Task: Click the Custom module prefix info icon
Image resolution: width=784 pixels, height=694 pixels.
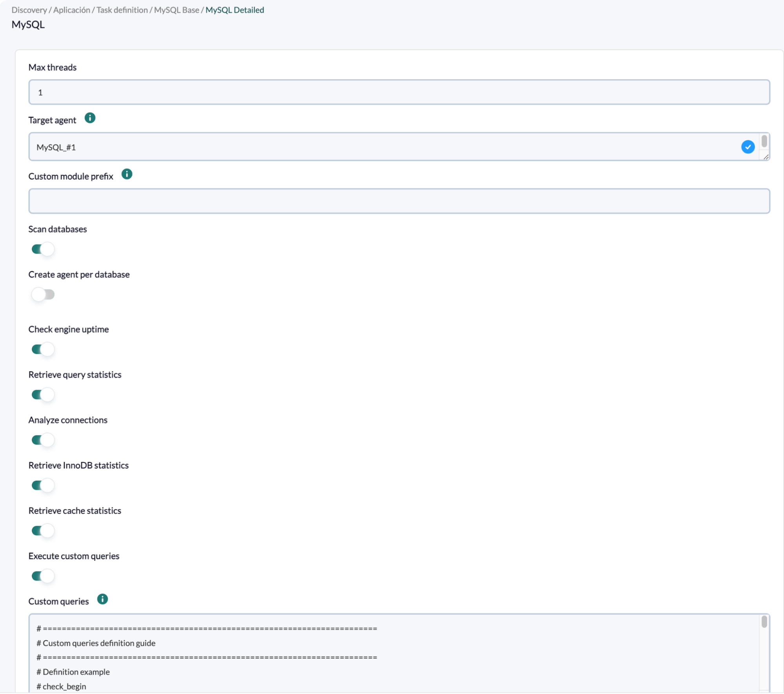Action: (x=127, y=174)
